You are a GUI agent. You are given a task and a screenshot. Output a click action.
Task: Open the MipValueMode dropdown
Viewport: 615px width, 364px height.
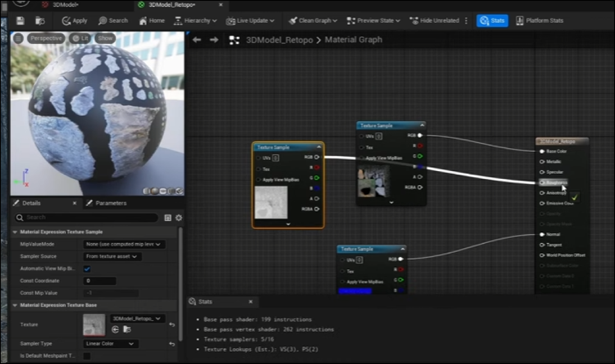point(124,244)
